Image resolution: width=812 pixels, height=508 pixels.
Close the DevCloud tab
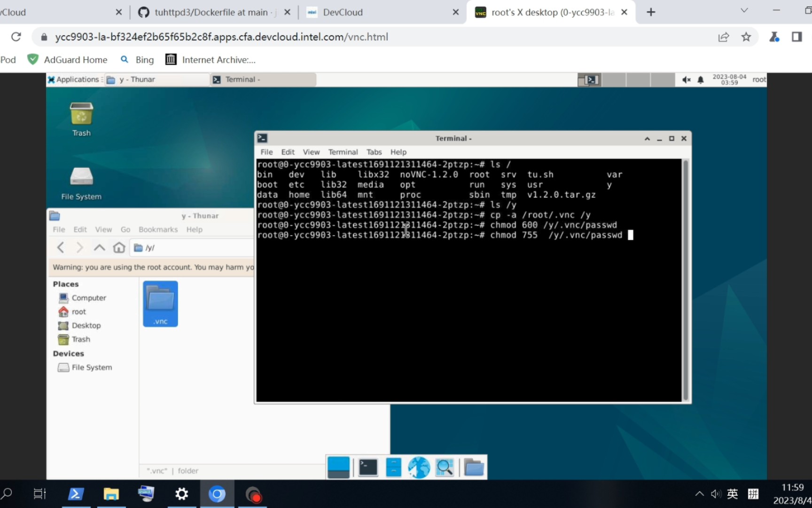coord(455,12)
